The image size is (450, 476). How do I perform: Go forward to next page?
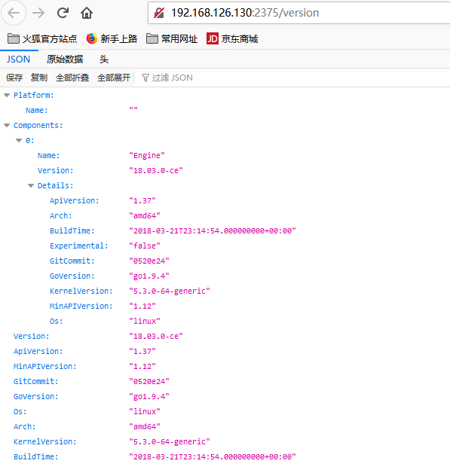38,13
